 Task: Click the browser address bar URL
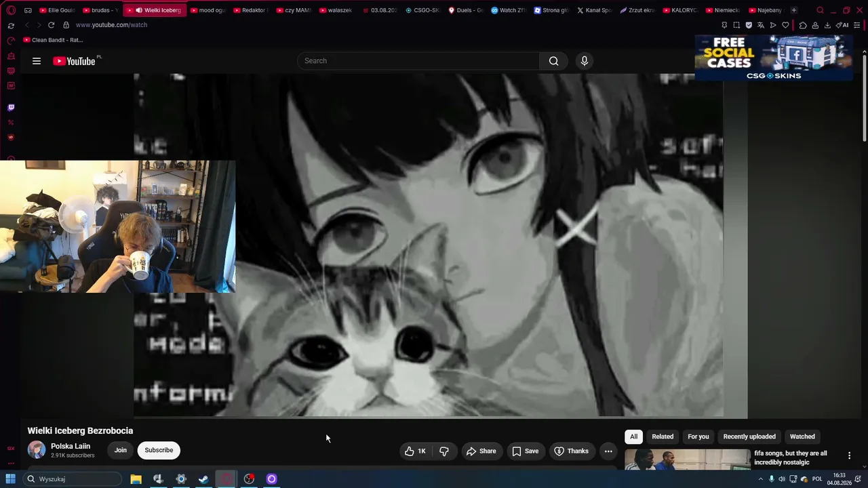(111, 25)
